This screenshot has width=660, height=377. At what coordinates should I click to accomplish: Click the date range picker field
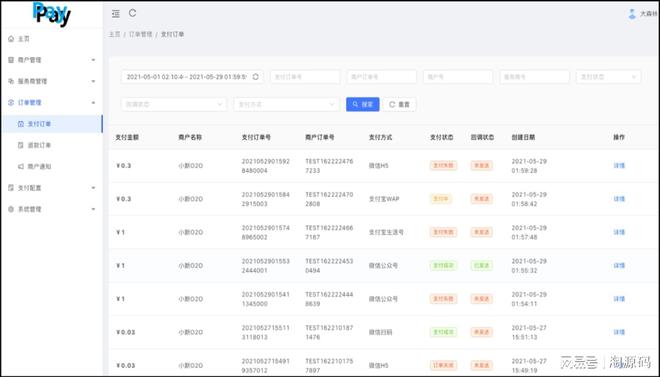pyautogui.click(x=192, y=77)
